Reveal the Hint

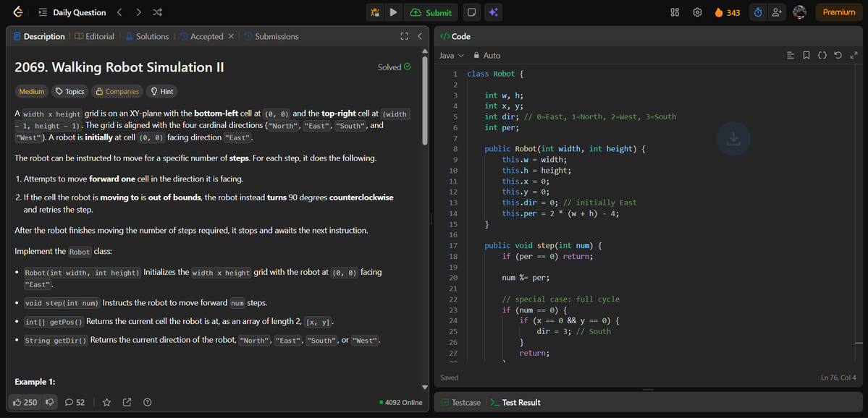click(x=161, y=91)
